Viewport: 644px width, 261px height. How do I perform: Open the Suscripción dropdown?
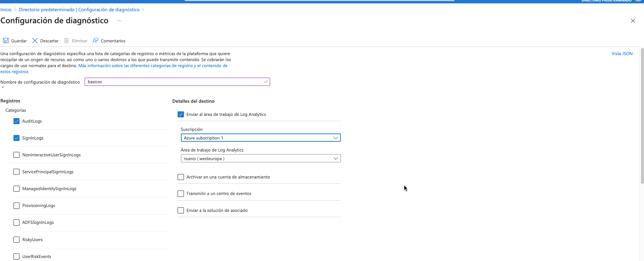260,138
